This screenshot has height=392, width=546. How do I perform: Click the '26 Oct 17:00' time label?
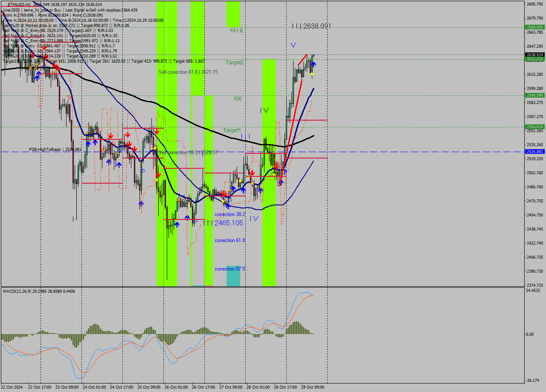203,387
